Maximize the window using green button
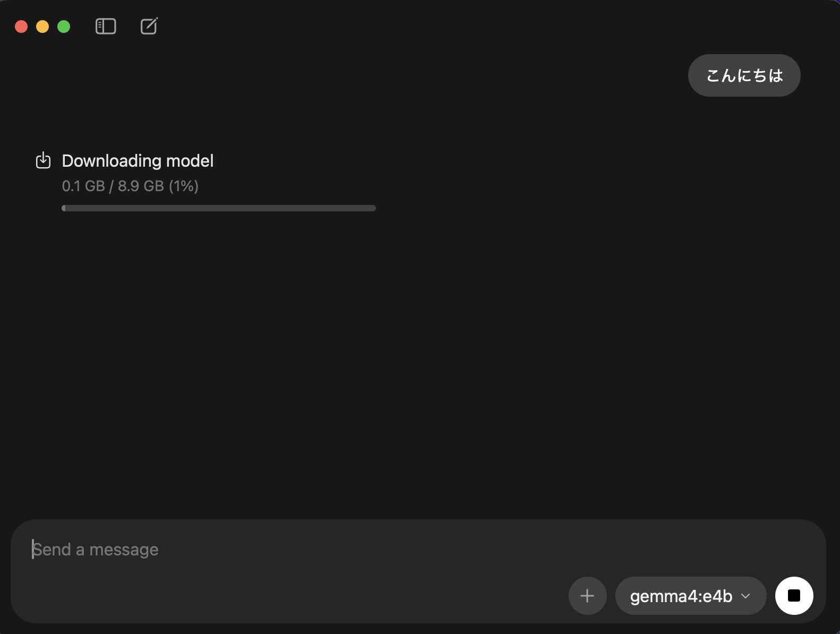The image size is (840, 634). tap(64, 27)
